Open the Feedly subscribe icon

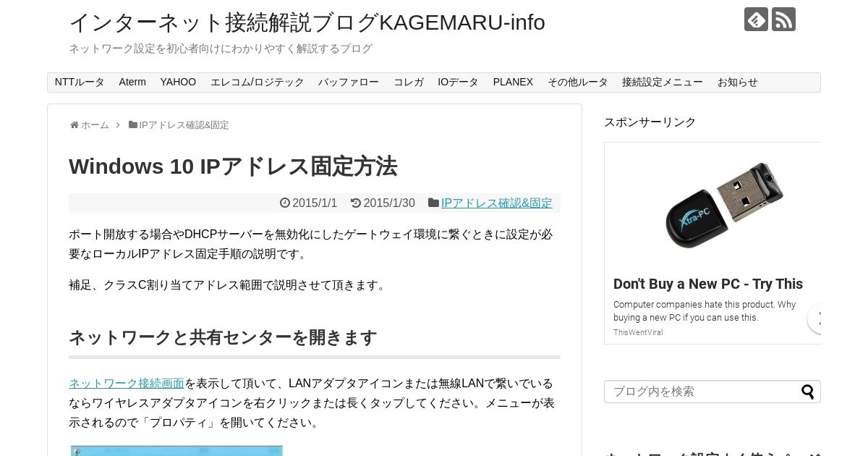click(x=756, y=20)
